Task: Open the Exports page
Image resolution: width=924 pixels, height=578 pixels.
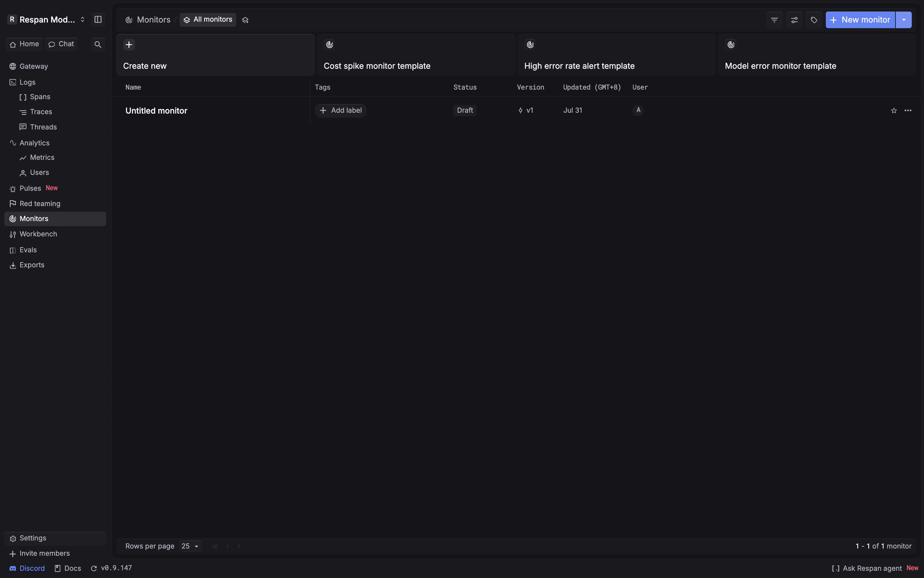Action: (55, 265)
